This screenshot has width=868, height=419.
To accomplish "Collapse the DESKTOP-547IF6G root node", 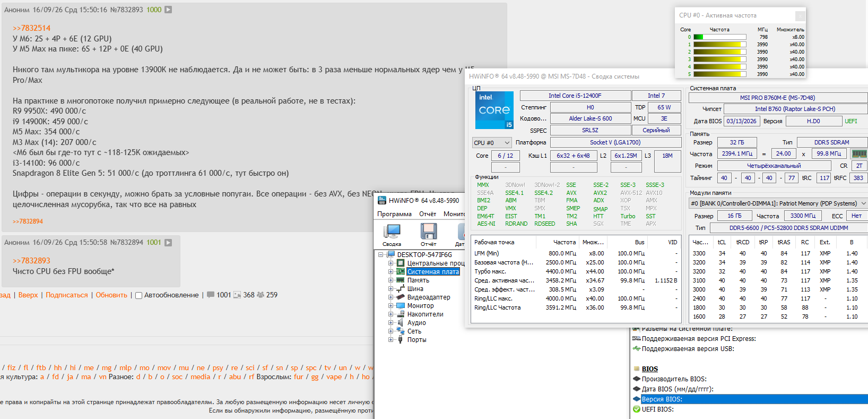I will (x=381, y=255).
